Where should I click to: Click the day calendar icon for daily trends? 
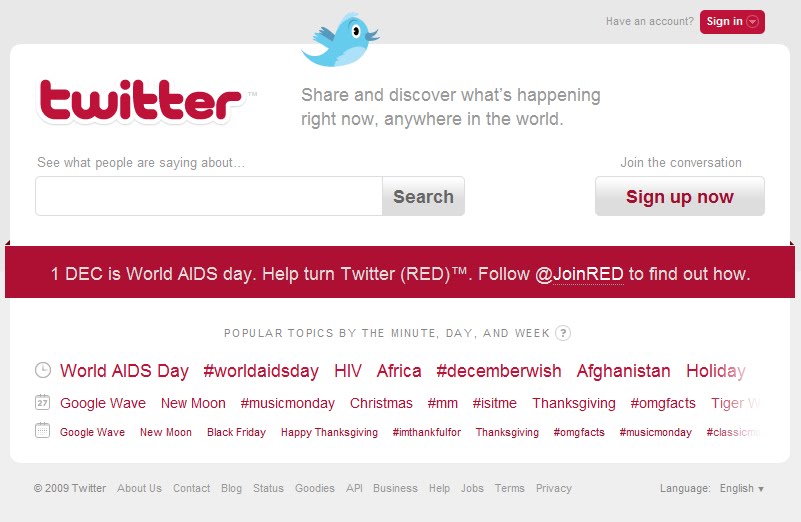click(x=43, y=403)
